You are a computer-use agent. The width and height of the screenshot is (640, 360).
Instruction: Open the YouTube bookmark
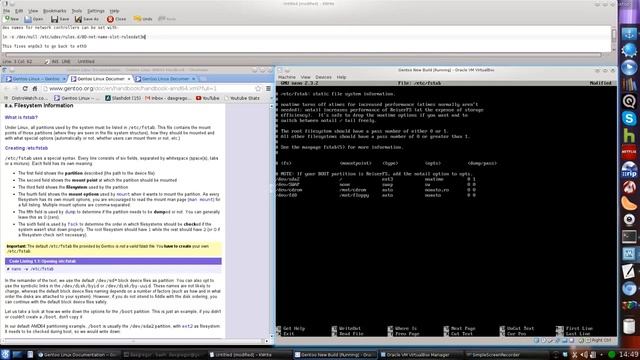(x=208, y=98)
